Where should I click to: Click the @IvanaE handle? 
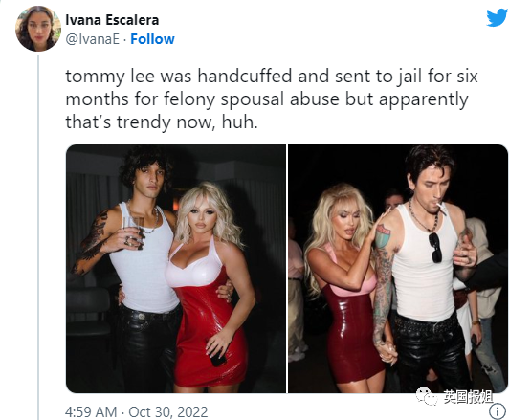(93, 39)
